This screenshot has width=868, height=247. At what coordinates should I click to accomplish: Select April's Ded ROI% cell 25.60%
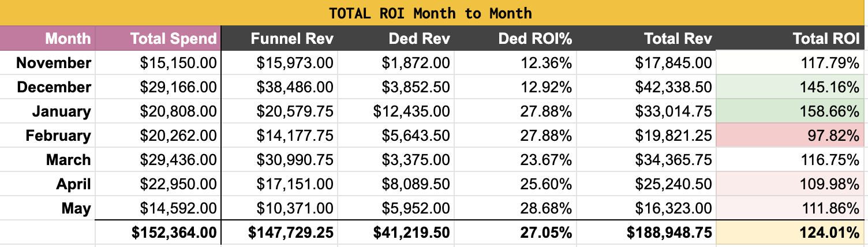tap(515, 184)
